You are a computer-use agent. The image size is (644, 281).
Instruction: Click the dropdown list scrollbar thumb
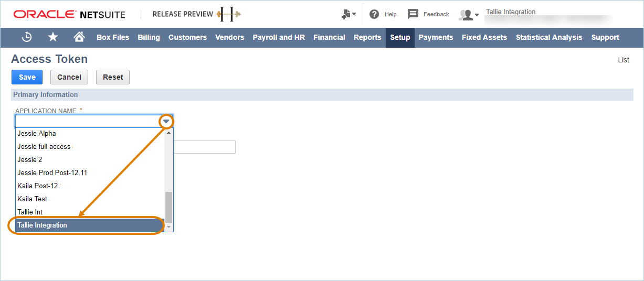tap(168, 206)
